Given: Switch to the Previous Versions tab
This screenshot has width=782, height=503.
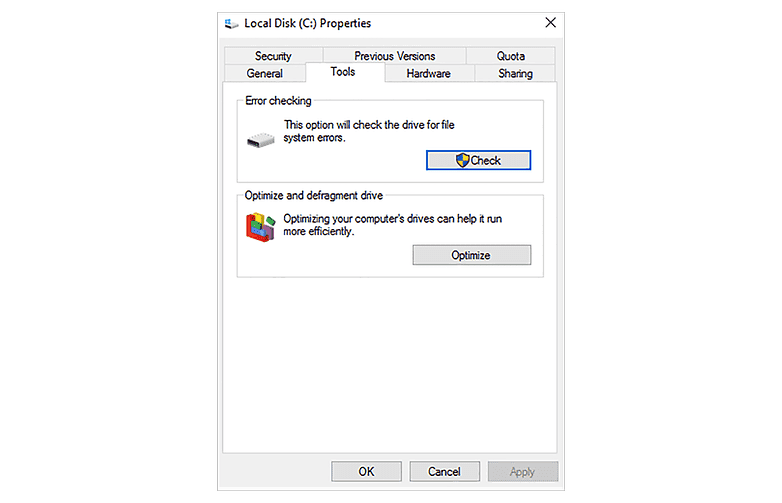Looking at the screenshot, I should pyautogui.click(x=394, y=56).
